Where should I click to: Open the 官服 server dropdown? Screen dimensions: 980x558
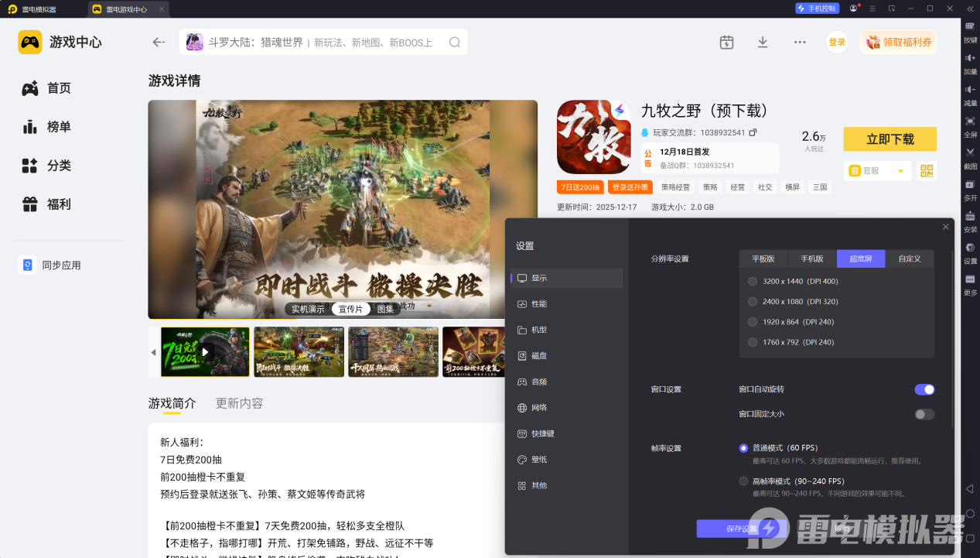coord(877,171)
